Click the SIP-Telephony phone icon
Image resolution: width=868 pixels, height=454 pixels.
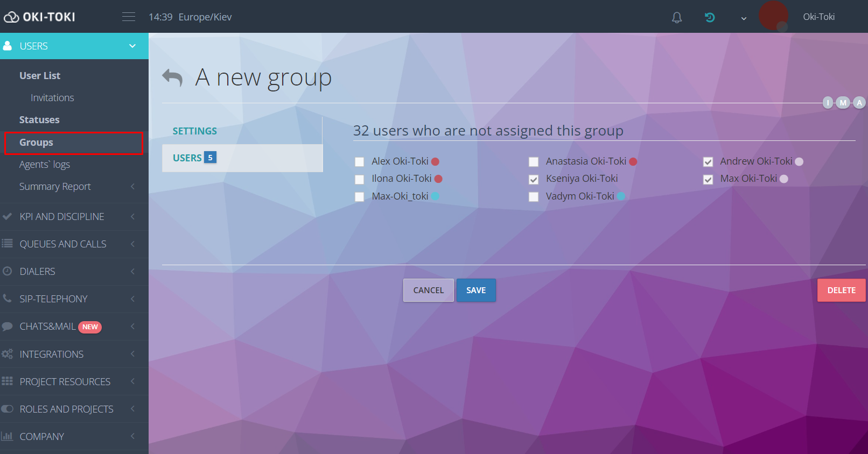tap(8, 298)
